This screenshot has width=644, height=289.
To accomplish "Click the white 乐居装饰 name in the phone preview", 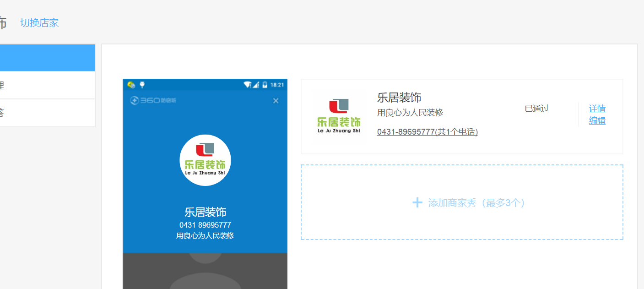I will tap(205, 212).
